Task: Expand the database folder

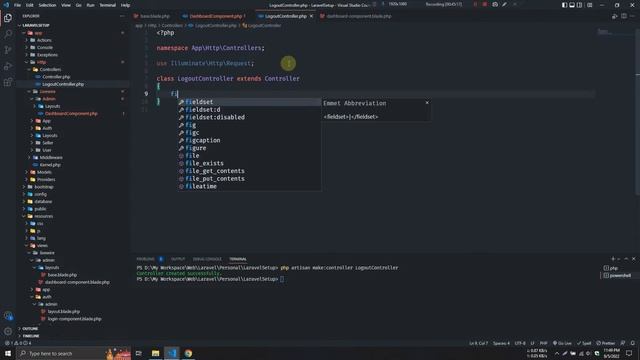Action: [x=43, y=201]
